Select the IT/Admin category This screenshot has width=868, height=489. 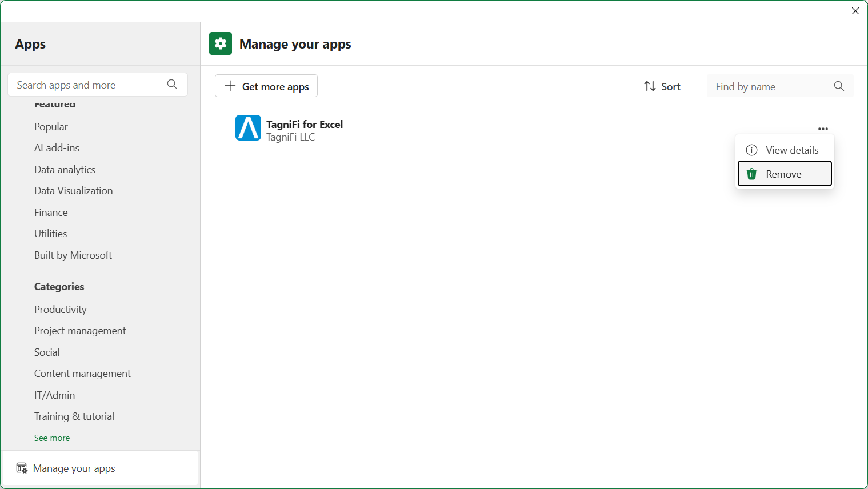pos(54,395)
